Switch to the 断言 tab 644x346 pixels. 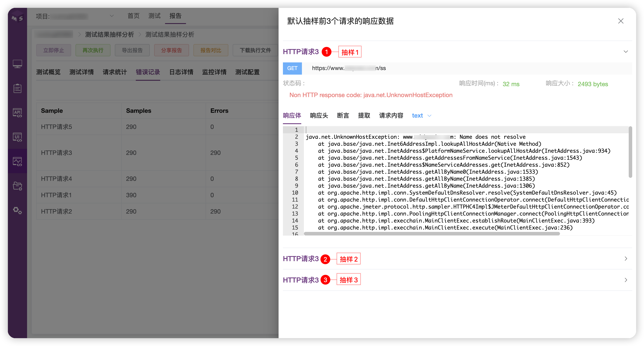pos(343,116)
